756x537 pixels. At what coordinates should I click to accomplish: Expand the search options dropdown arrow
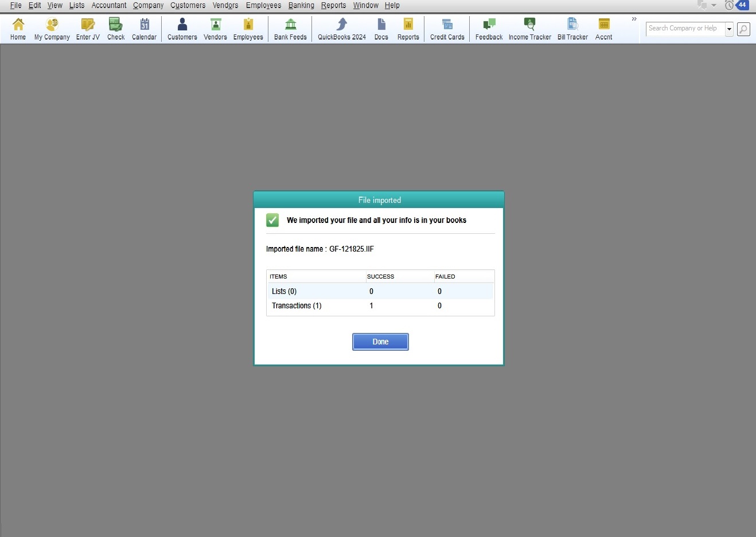click(729, 29)
